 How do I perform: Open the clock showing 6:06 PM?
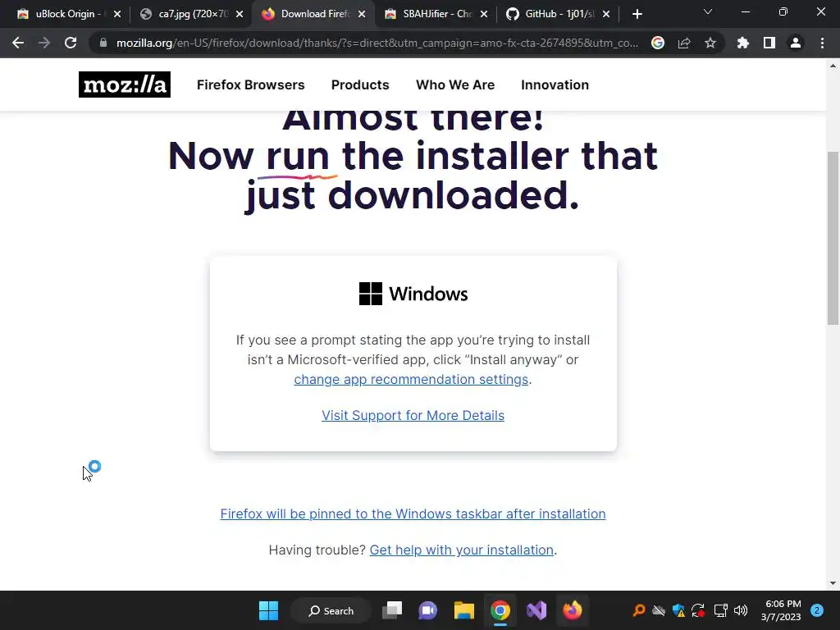[781, 610]
